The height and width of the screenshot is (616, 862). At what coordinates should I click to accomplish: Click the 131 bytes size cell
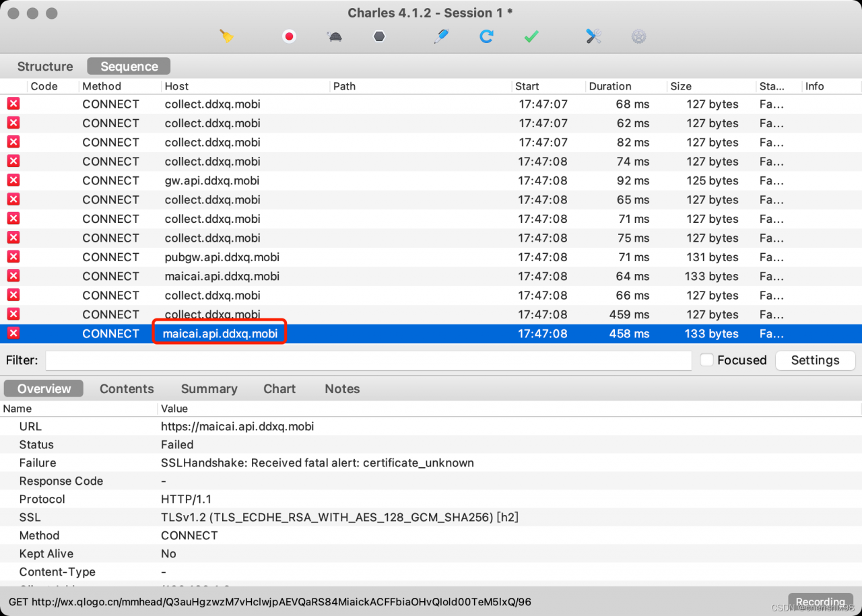tap(712, 257)
